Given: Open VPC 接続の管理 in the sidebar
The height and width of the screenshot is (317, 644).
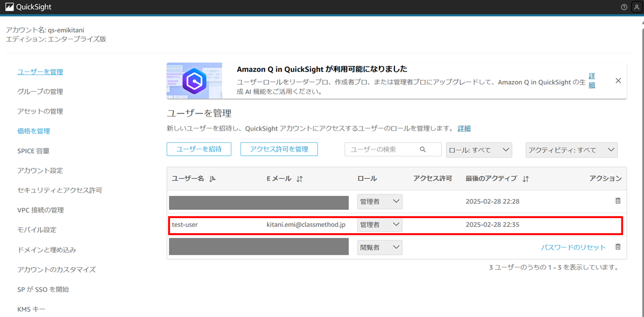Looking at the screenshot, I should 41,210.
